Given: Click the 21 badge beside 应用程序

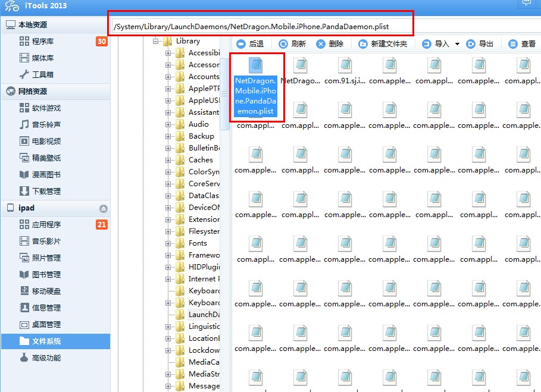Looking at the screenshot, I should (x=101, y=224).
